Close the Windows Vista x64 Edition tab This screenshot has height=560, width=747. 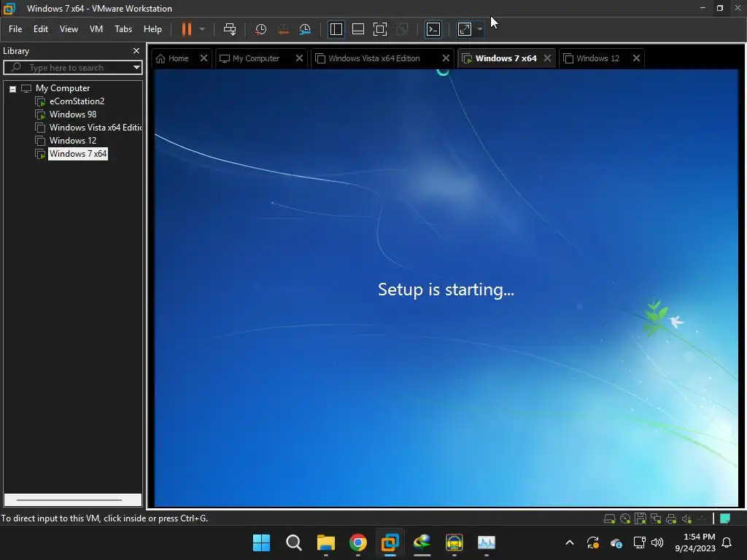[x=446, y=58]
